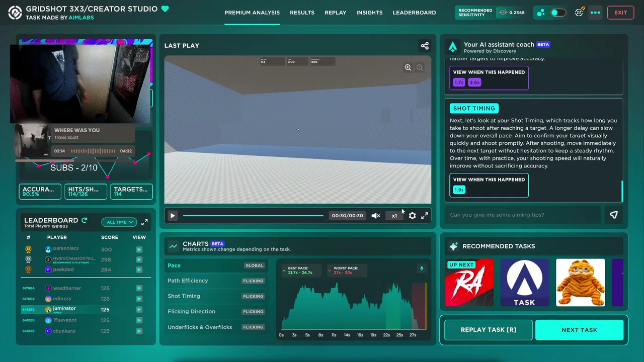Click REPLAY TASK [R] button

pyautogui.click(x=489, y=330)
